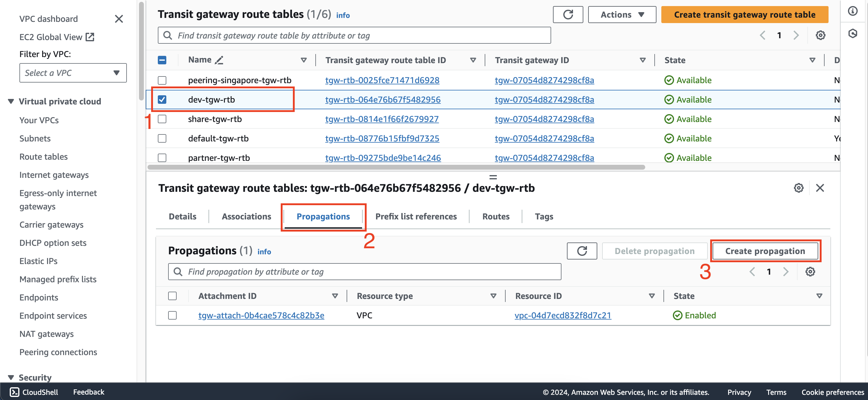Uncheck the dev-tgw-rtb checkbox
868x400 pixels.
pyautogui.click(x=162, y=100)
